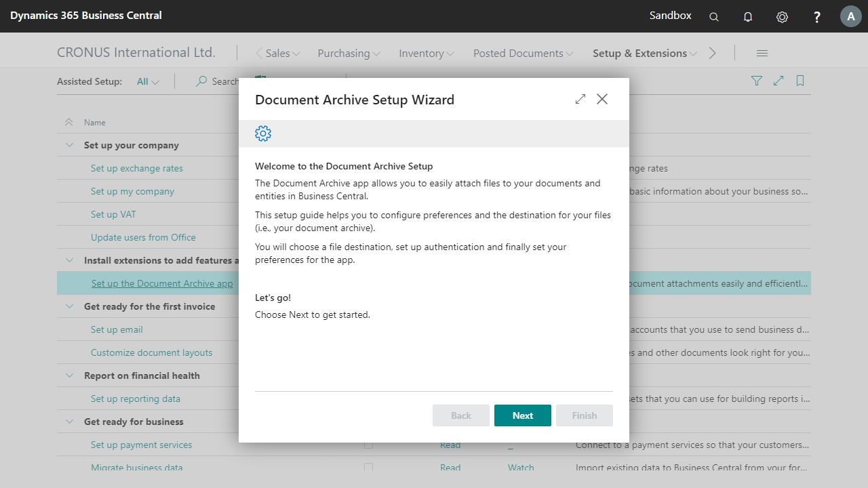The height and width of the screenshot is (488, 868).
Task: Click the help question mark icon
Action: (817, 17)
